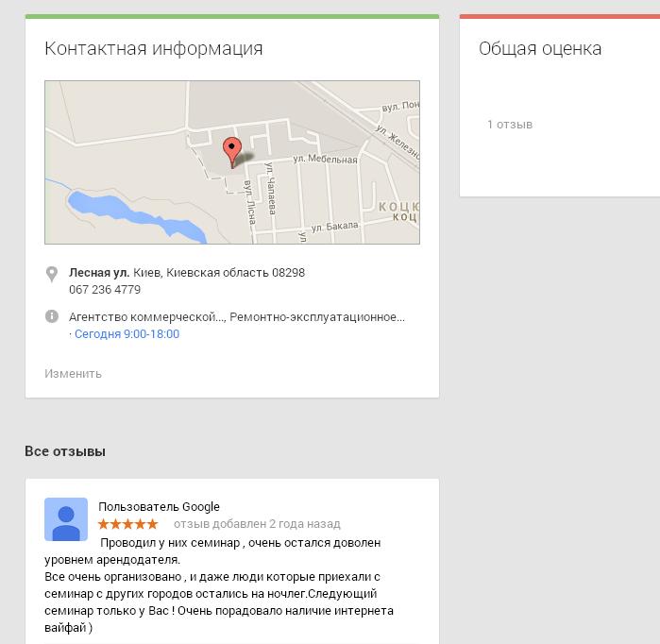660x644 pixels.
Task: Click the Изменить edit link
Action: (74, 374)
